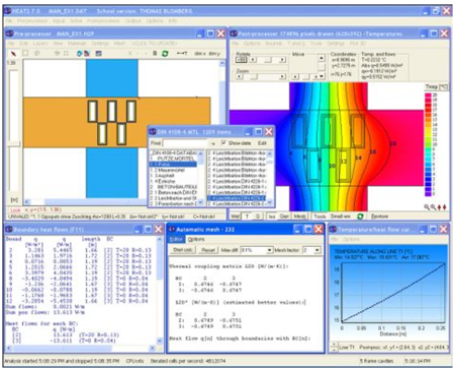Select the circle tool in Pre-processor toolbar
Screen dimensions: 459x368
coord(37,53)
